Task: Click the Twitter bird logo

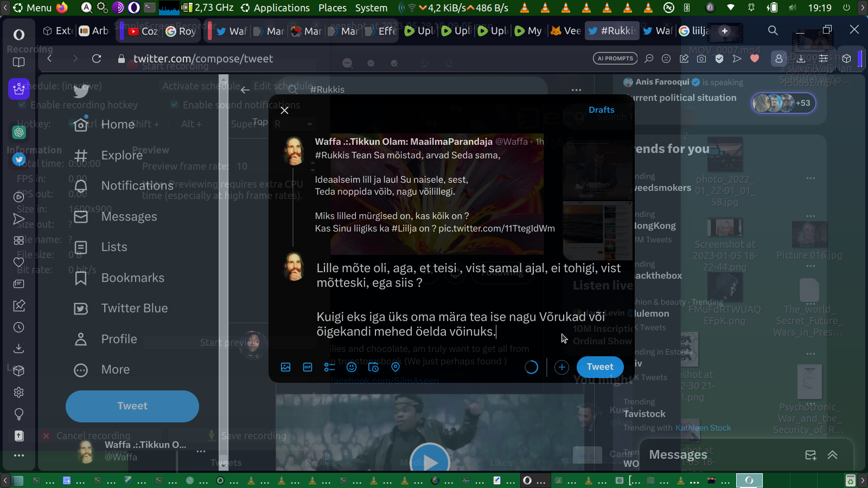Action: 81,91
